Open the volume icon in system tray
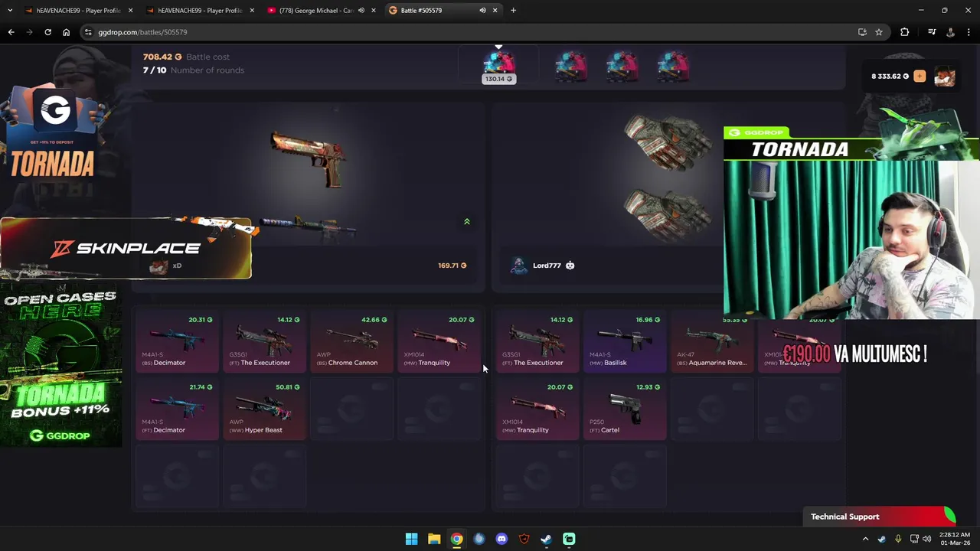 tap(927, 539)
